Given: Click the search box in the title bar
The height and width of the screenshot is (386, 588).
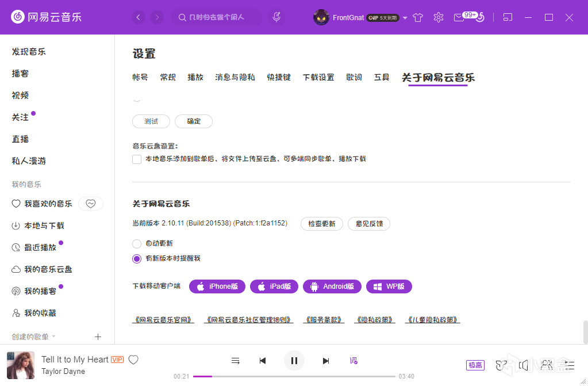Looking at the screenshot, I should tap(216, 17).
